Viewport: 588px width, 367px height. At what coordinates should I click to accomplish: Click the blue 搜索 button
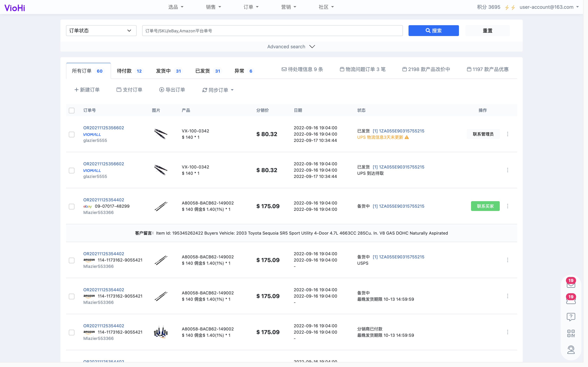click(433, 31)
